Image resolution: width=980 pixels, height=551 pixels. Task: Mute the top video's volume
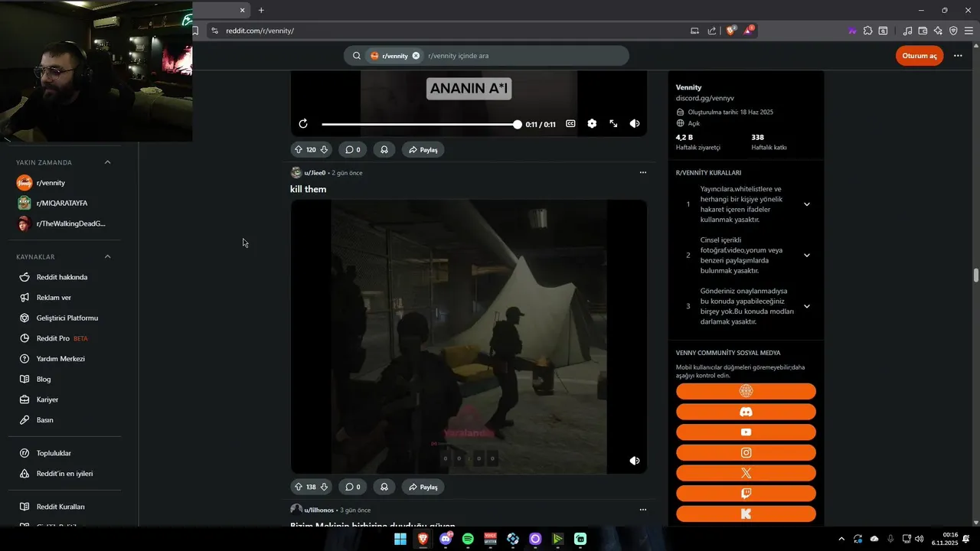635,124
